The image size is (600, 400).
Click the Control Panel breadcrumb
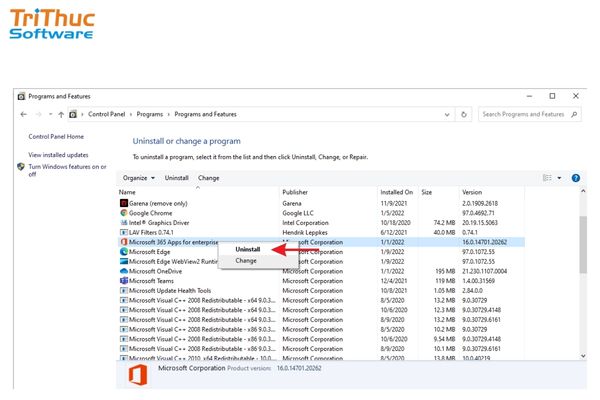click(106, 114)
